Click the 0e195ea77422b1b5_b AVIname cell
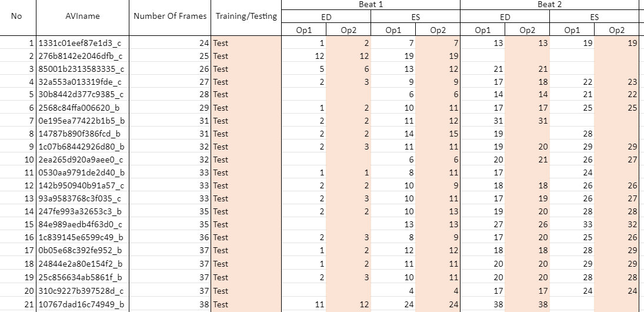644x312 pixels. [80, 121]
